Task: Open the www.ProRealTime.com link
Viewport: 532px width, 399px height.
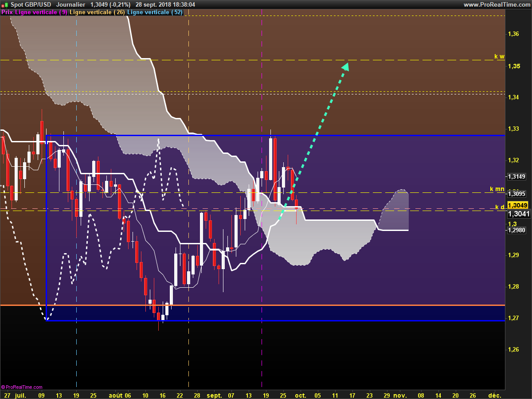Action: [x=497, y=4]
